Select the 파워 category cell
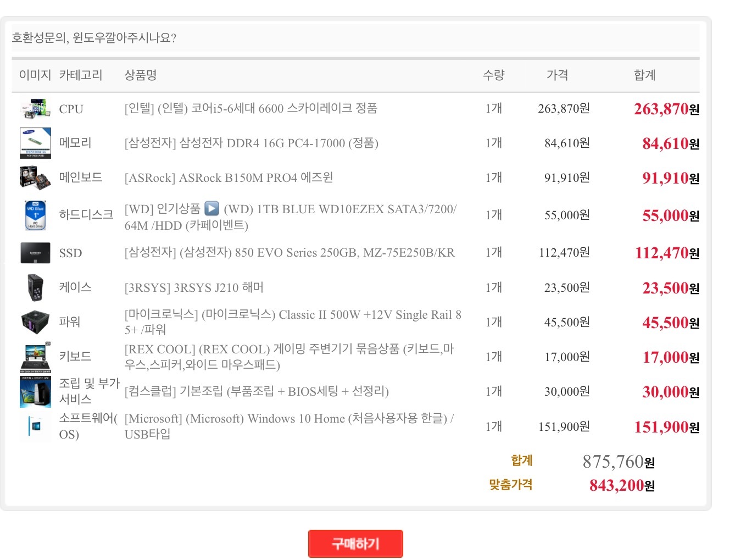 [70, 322]
